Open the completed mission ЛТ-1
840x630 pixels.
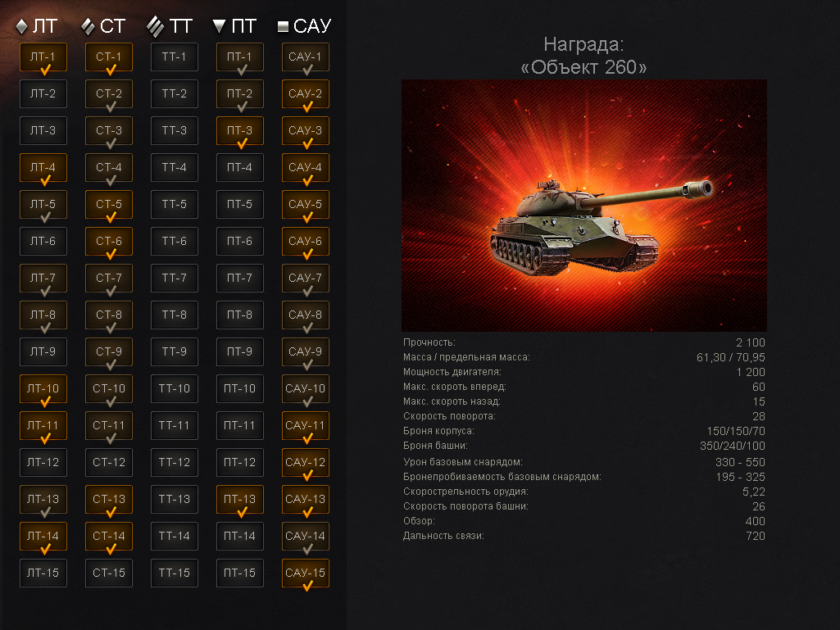(x=43, y=57)
